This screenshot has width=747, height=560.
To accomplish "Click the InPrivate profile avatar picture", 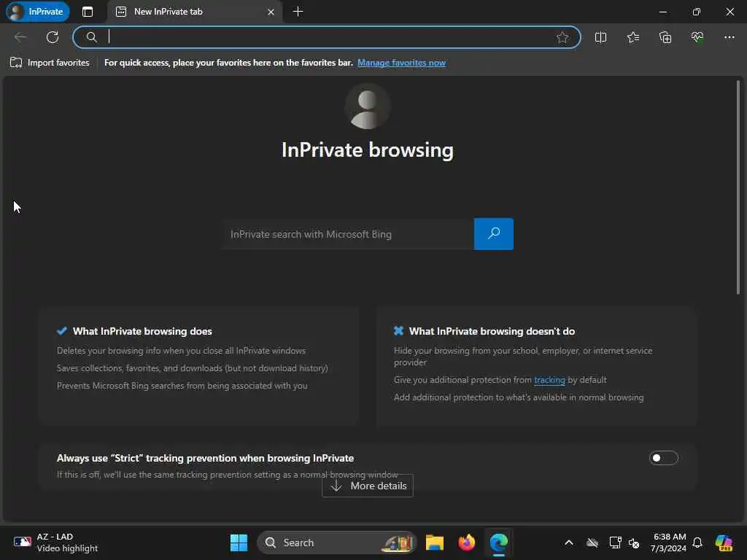I will (x=368, y=106).
